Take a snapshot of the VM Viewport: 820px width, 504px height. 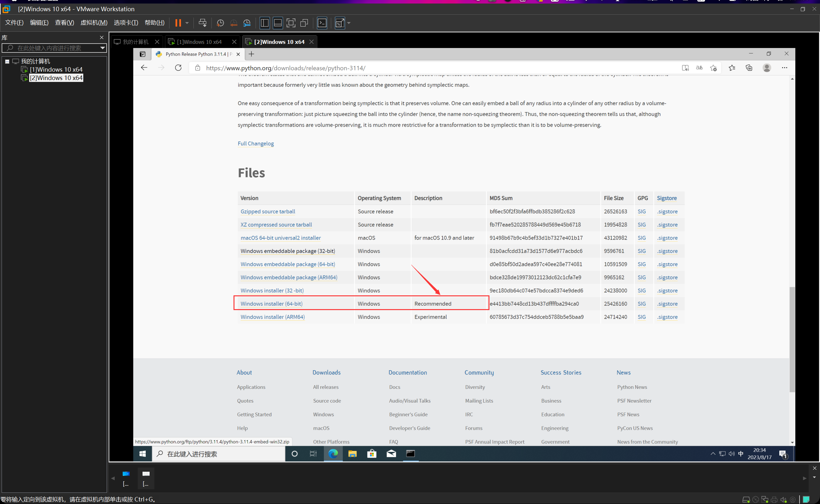tap(220, 23)
